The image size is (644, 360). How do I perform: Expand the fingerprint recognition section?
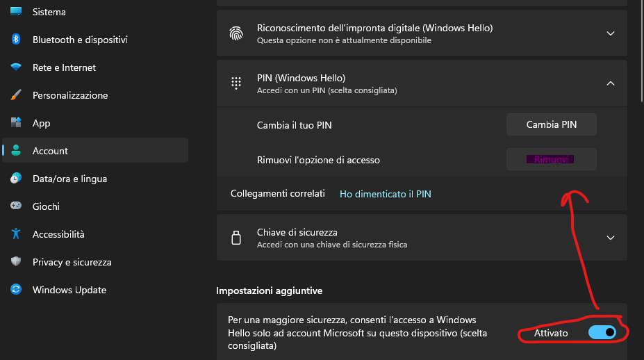pyautogui.click(x=611, y=33)
